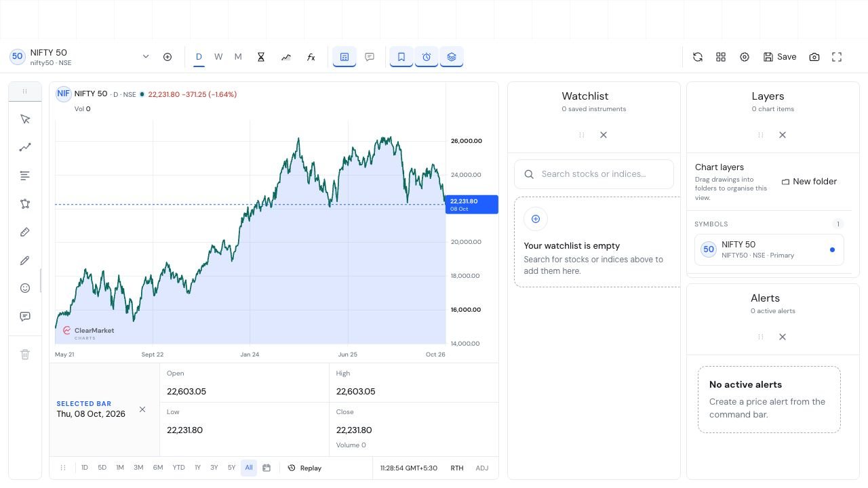Create a New folder in Layers
Screen dimensions: 868x488
point(810,182)
